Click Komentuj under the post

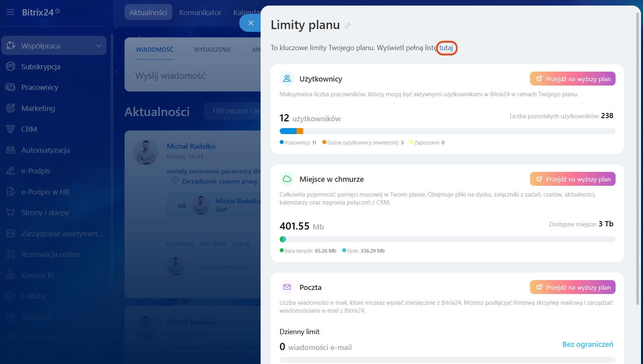tap(180, 243)
